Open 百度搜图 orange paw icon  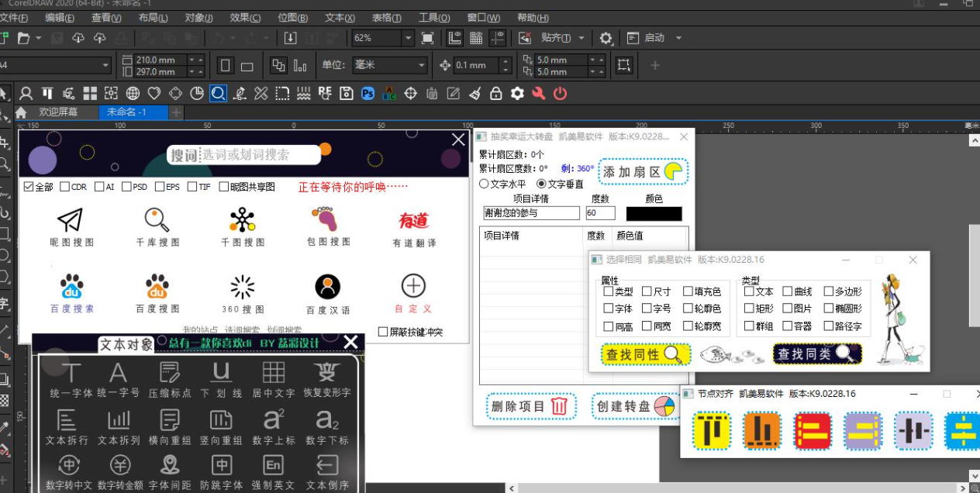157,286
